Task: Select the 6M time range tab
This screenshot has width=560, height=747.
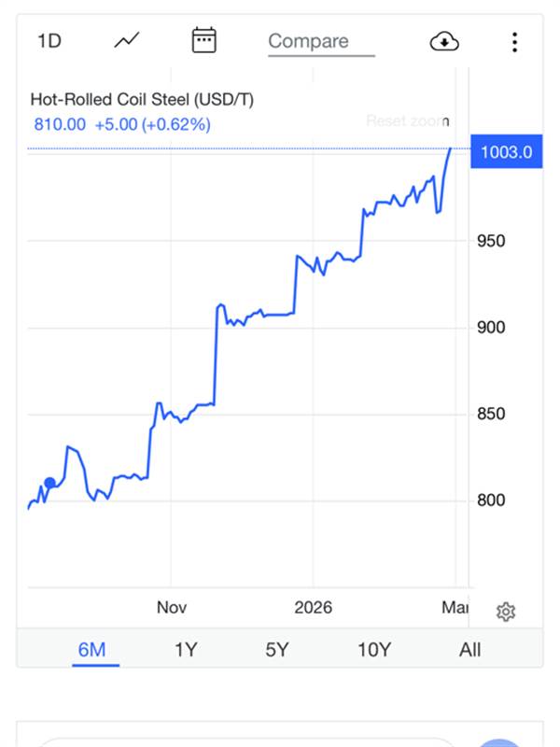Action: [x=91, y=650]
